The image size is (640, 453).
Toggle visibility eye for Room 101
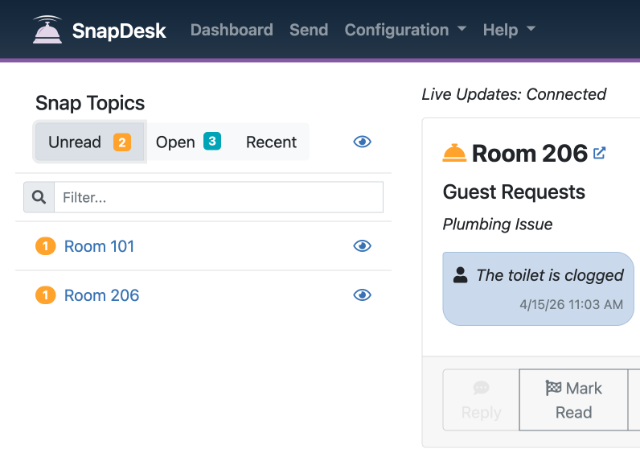click(362, 246)
